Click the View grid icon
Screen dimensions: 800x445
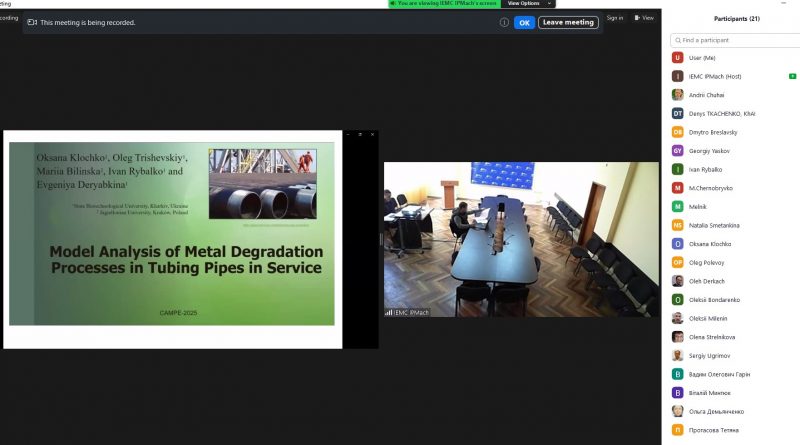point(636,18)
